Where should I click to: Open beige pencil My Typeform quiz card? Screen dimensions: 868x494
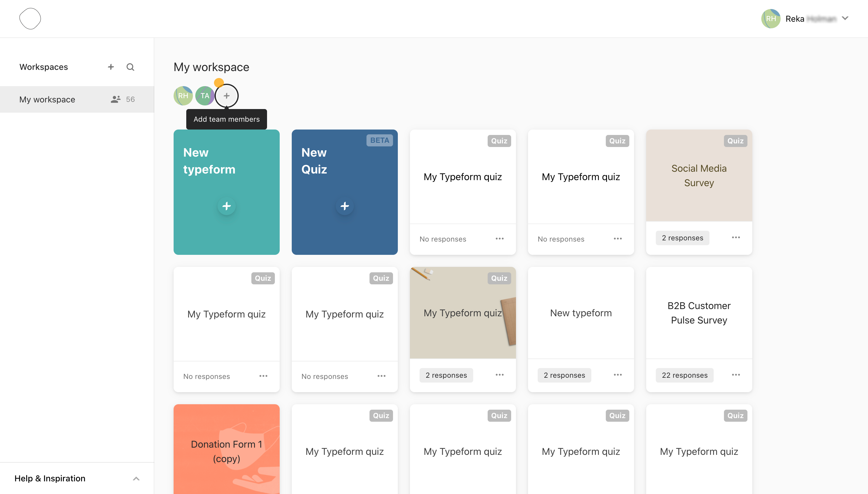[x=463, y=313]
